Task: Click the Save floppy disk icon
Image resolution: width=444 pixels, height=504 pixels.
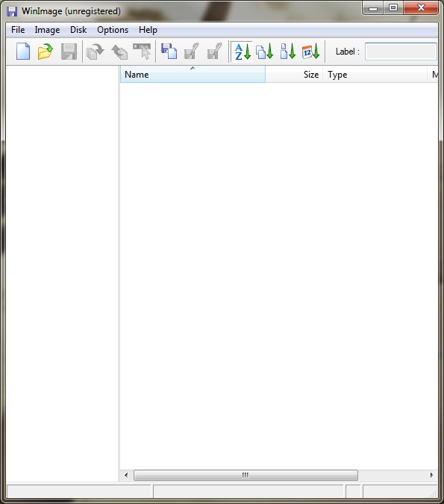Action: tap(69, 52)
